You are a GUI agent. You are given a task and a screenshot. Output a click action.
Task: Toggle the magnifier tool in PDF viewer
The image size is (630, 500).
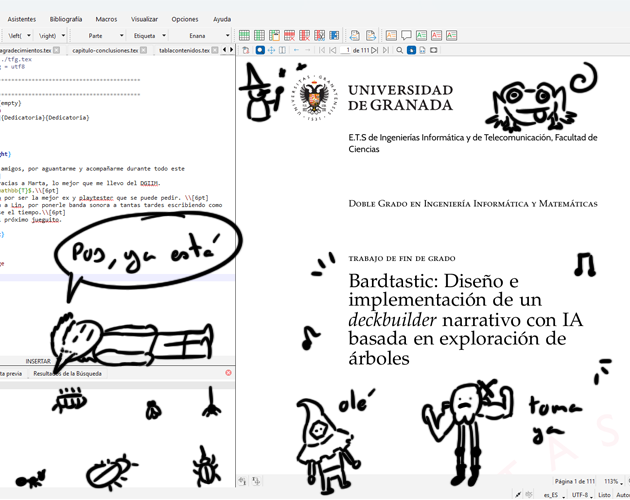260,50
